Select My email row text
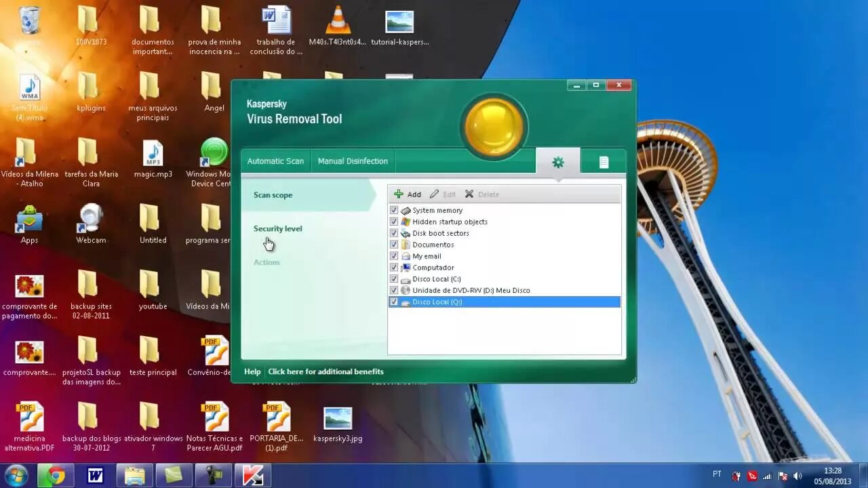 click(x=427, y=256)
